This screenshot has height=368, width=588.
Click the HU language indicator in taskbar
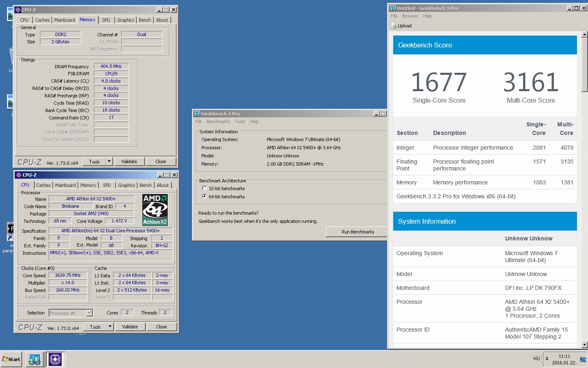point(537,359)
